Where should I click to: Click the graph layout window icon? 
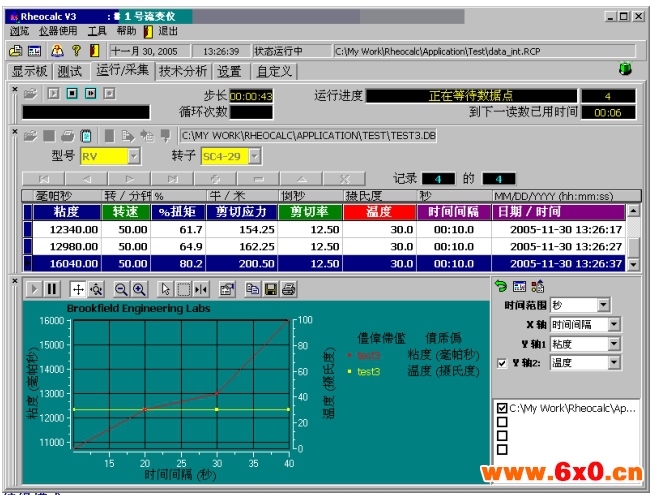pos(519,286)
